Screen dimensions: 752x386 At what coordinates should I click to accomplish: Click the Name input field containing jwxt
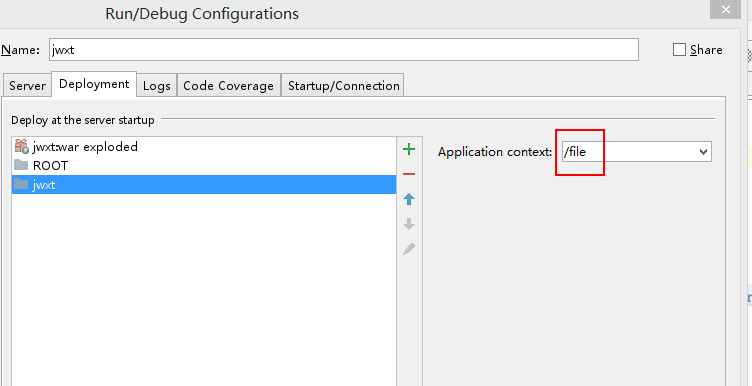pos(343,49)
